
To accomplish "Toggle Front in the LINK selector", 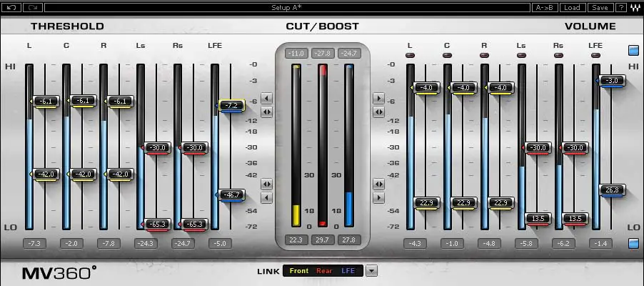I will pyautogui.click(x=298, y=271).
